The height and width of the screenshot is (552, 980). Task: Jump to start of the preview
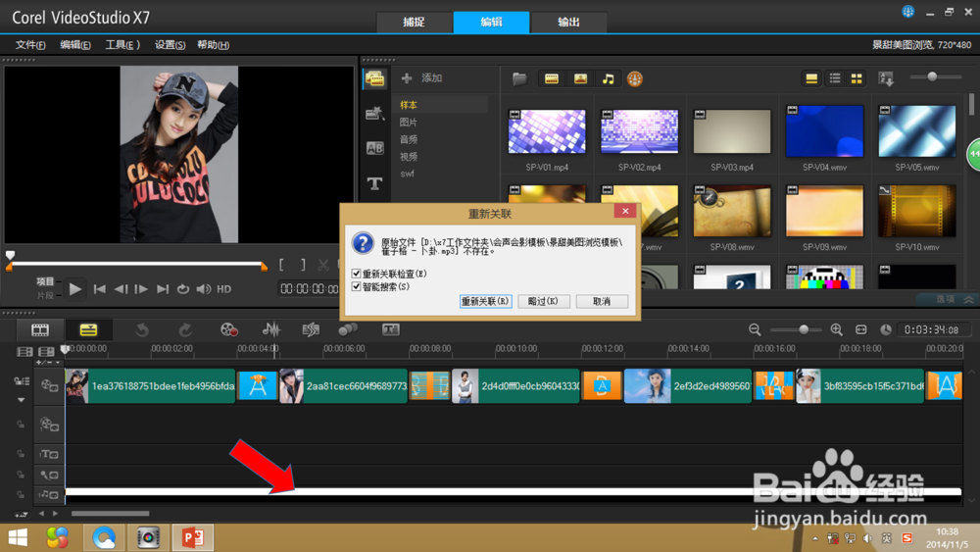tap(99, 289)
